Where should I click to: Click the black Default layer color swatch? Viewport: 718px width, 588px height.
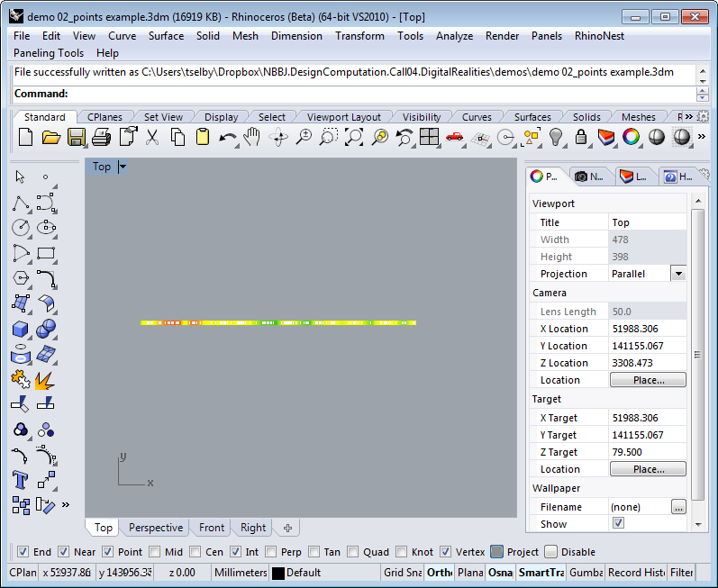click(x=278, y=573)
